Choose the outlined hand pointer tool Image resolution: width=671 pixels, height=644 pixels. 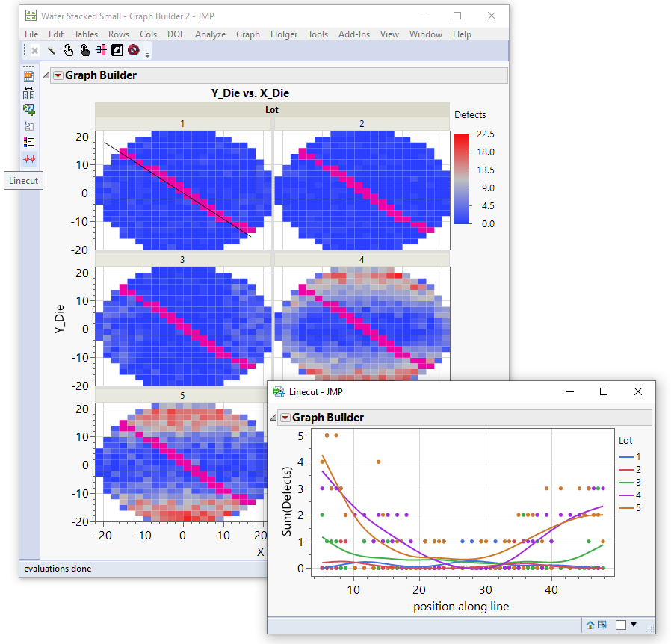[x=68, y=51]
